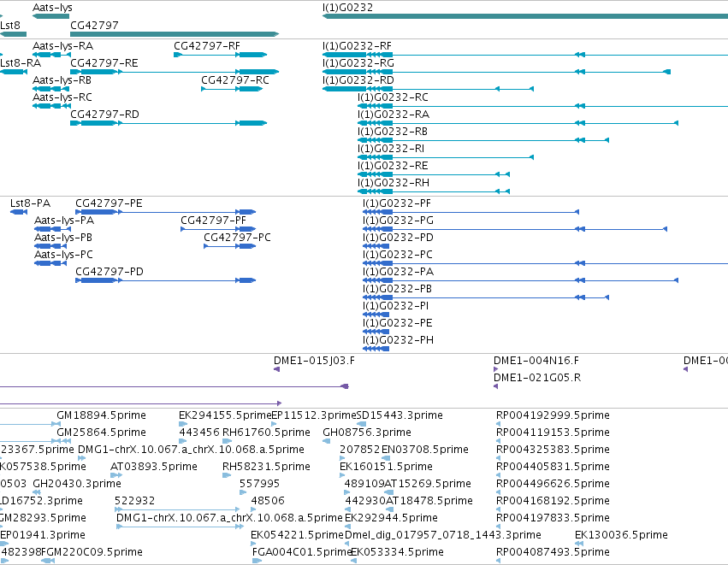Select transcript l(1)G0232-RI
728x565 pixels.
point(446,157)
